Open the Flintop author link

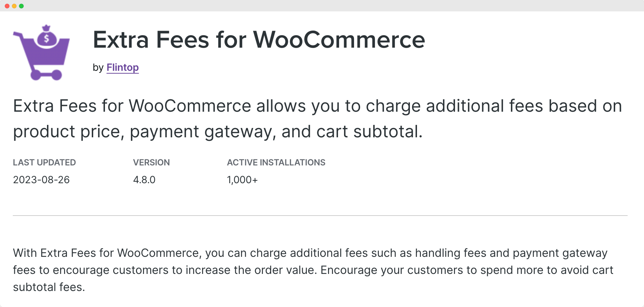coord(122,67)
